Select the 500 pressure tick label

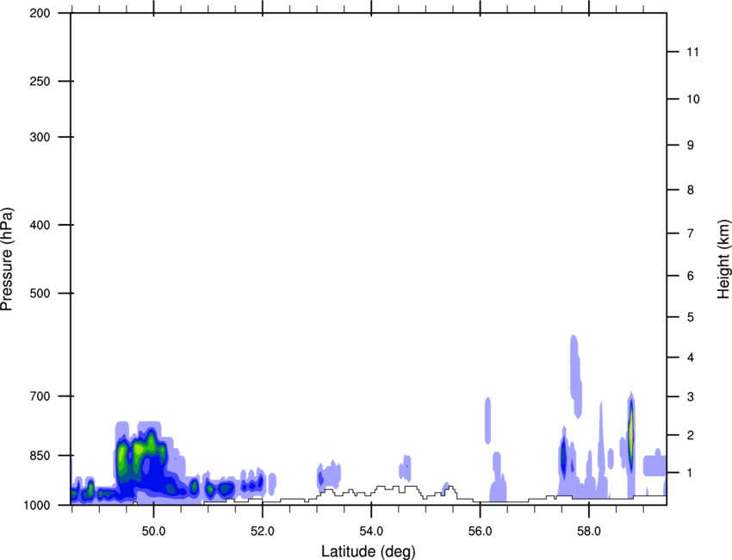click(40, 293)
